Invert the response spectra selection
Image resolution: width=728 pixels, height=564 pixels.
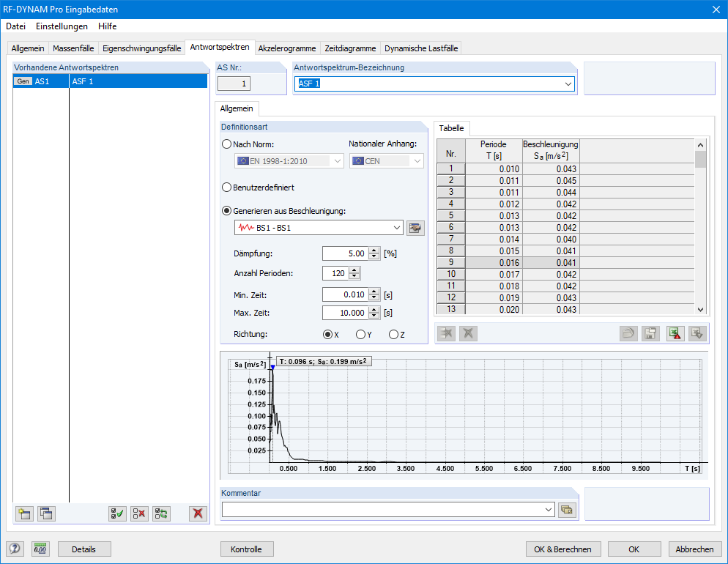(162, 513)
